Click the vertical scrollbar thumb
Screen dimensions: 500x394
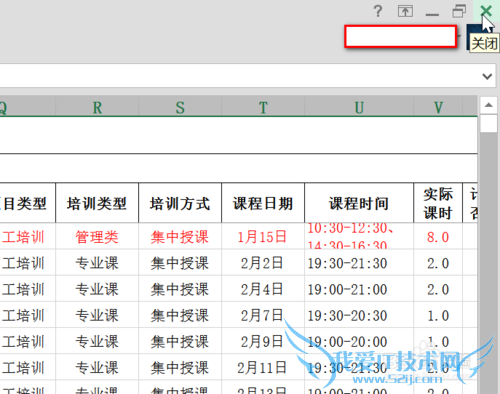point(489,123)
